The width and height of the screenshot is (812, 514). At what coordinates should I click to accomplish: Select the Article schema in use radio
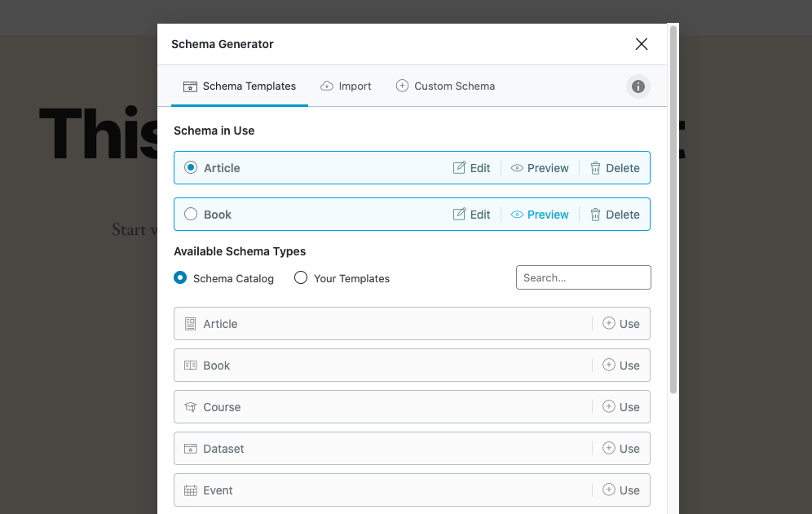[191, 167]
